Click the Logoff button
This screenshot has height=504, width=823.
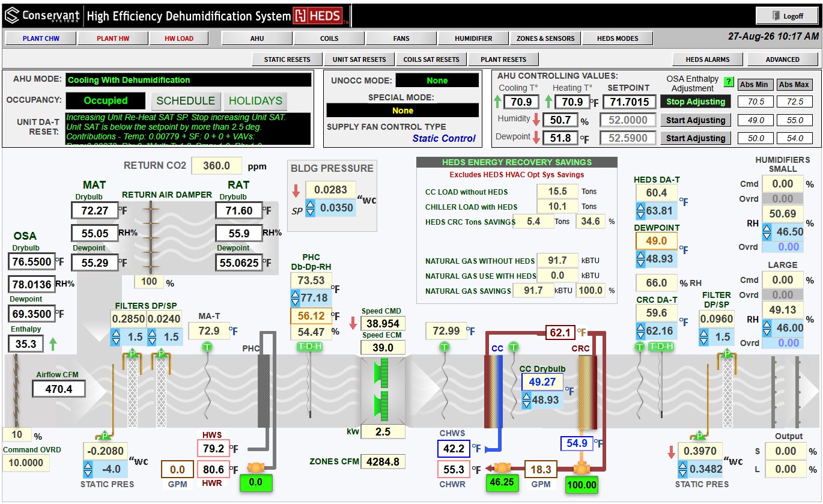coord(788,16)
